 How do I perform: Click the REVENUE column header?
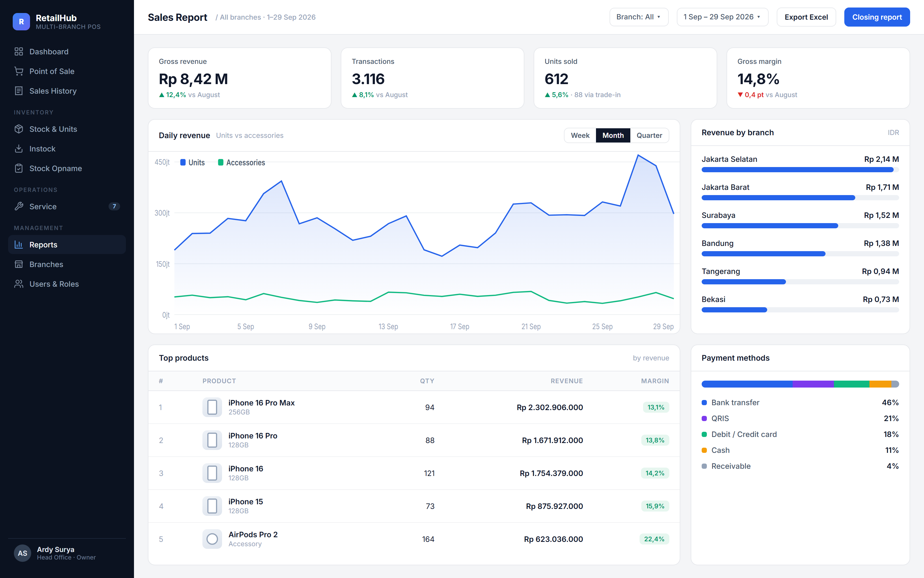point(567,381)
